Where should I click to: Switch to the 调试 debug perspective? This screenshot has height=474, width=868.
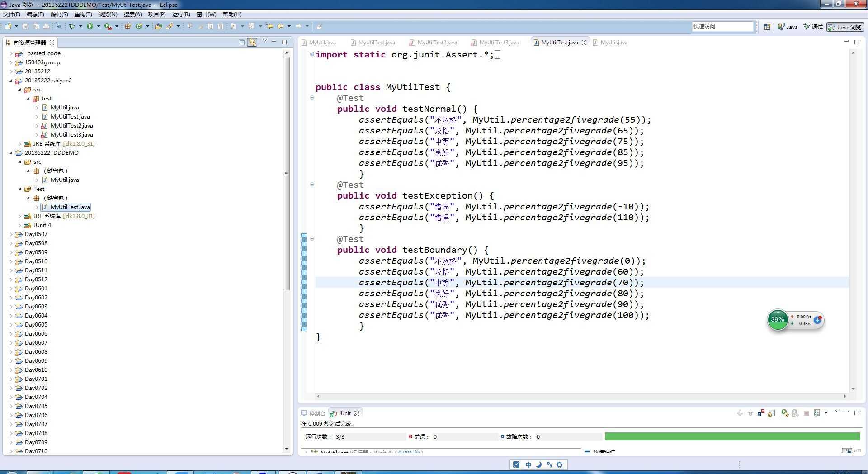point(813,27)
